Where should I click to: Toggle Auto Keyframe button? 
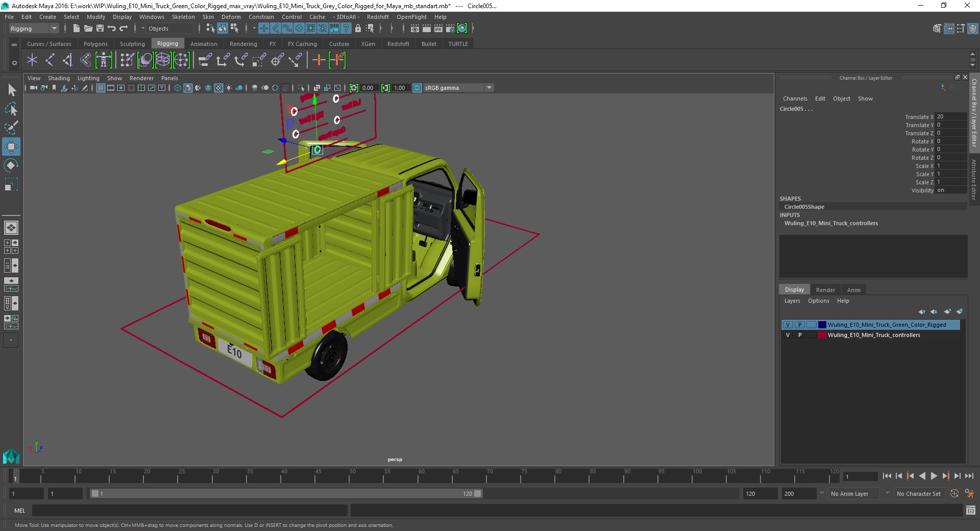pyautogui.click(x=954, y=494)
